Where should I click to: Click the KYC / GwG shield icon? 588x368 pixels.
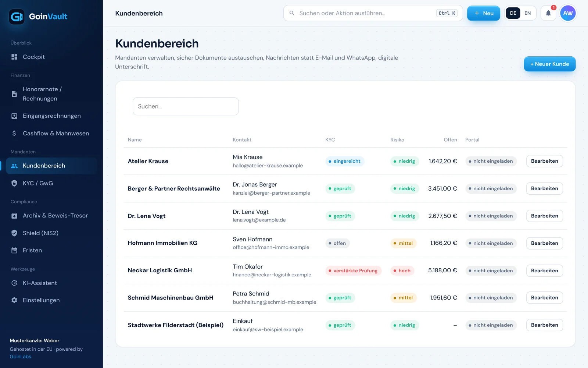(x=14, y=183)
